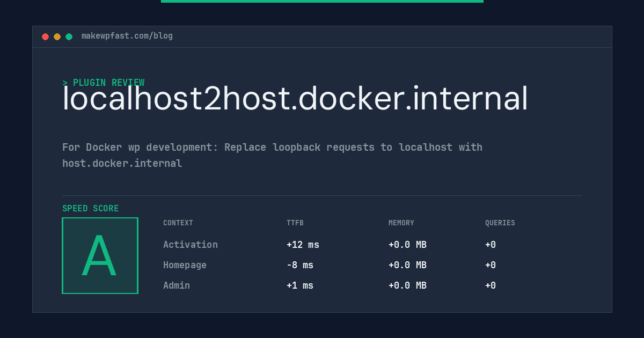Click the SPEED SCORE label
Screen dimensions: 644x338
pos(91,209)
